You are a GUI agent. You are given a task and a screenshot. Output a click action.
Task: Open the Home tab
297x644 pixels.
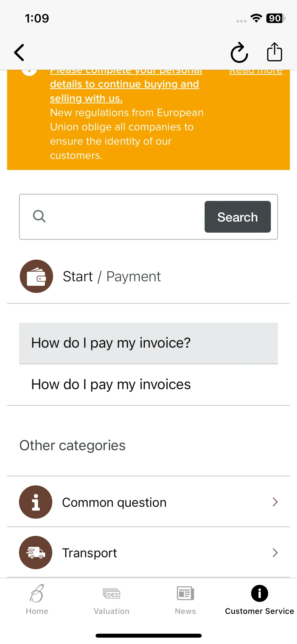37,600
